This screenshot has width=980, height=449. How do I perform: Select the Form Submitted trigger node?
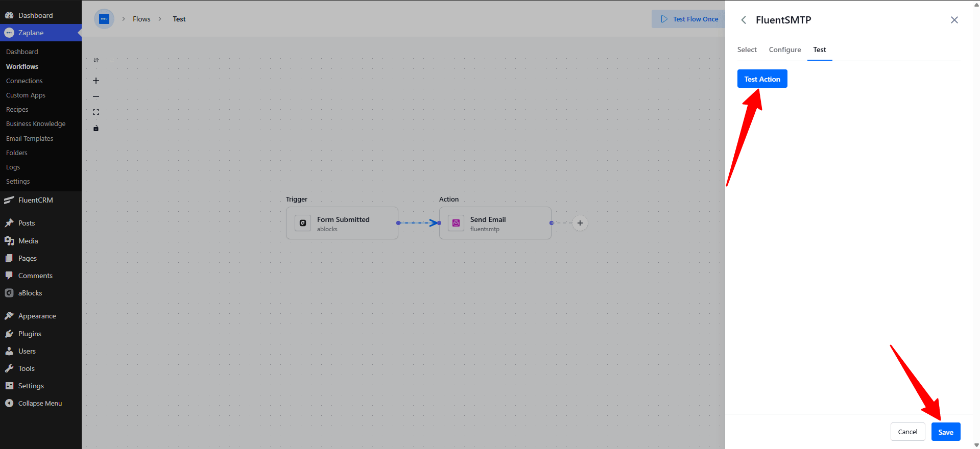pyautogui.click(x=342, y=223)
